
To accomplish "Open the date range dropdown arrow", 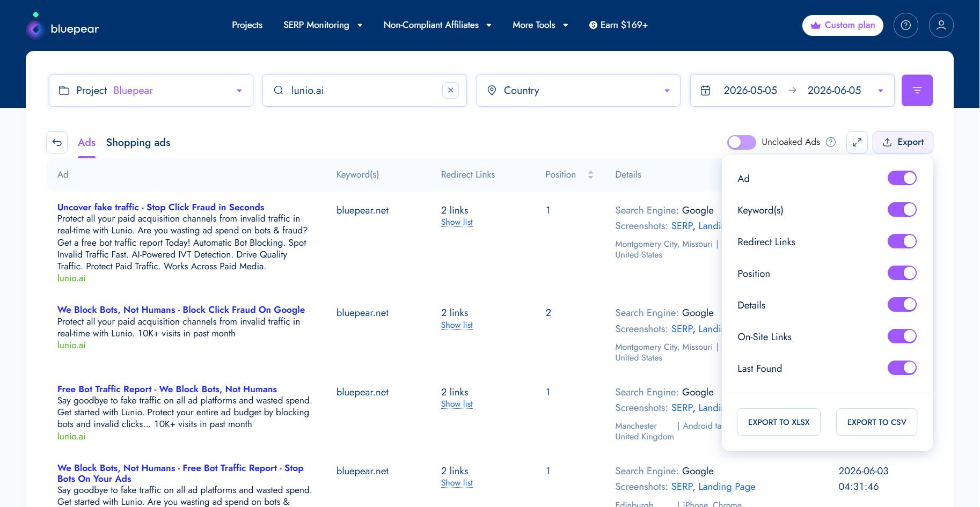I will [881, 91].
